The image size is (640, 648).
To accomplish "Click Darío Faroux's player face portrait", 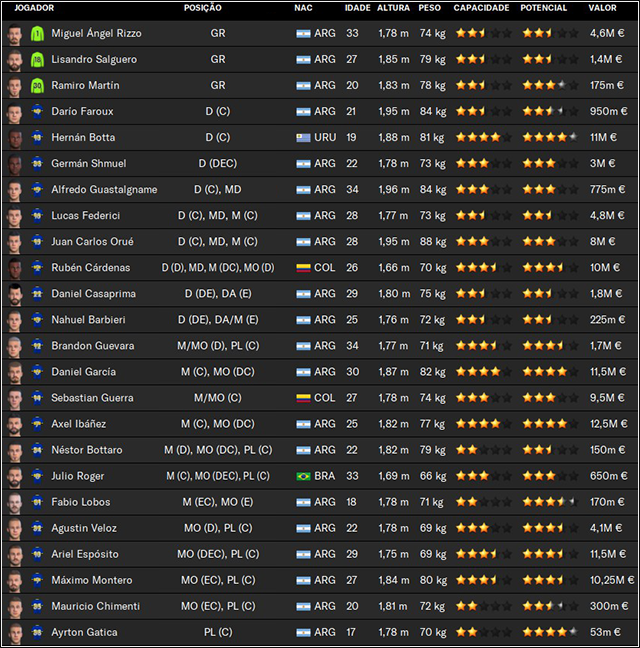I will click(15, 112).
